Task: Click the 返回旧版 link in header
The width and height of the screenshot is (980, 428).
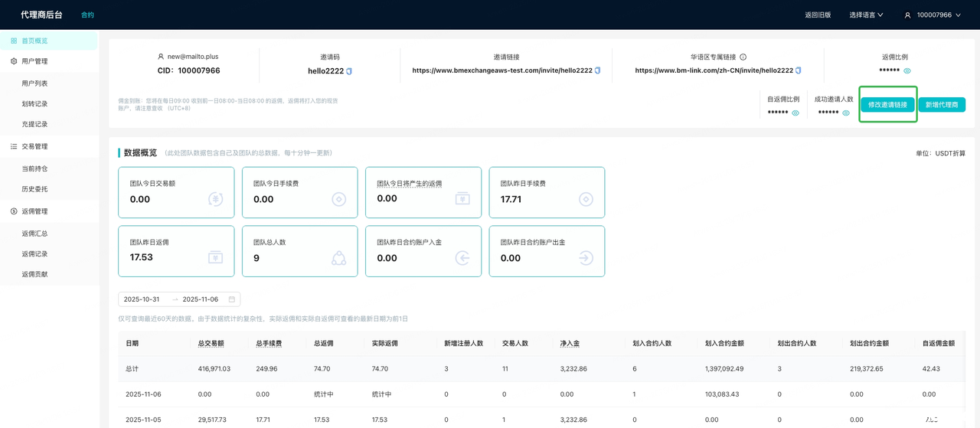Action: [818, 15]
